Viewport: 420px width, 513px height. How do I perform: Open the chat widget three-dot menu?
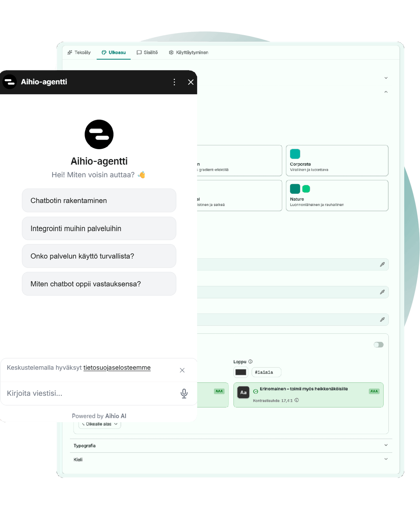(174, 82)
